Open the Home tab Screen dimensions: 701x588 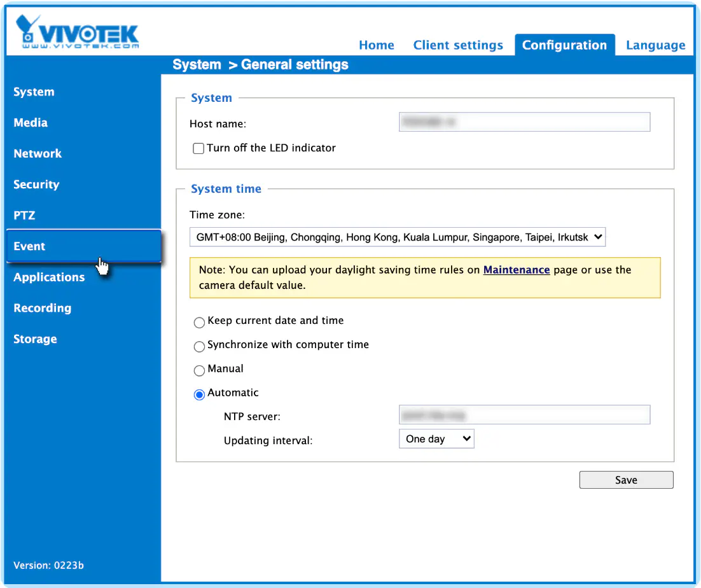[x=377, y=45]
